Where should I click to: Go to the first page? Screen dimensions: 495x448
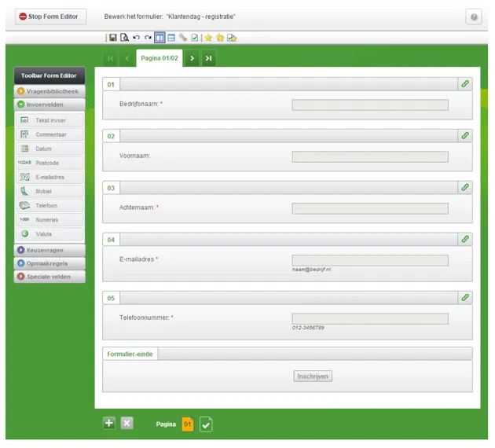(110, 58)
